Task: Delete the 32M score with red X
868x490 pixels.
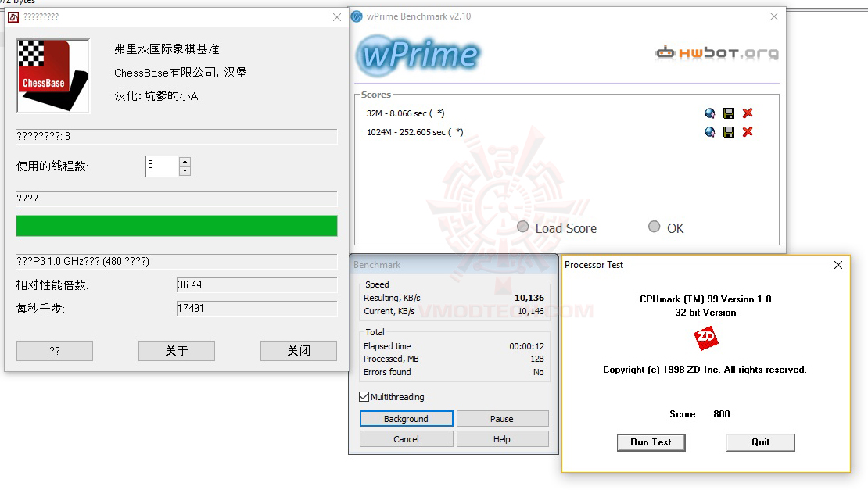Action: tap(748, 113)
